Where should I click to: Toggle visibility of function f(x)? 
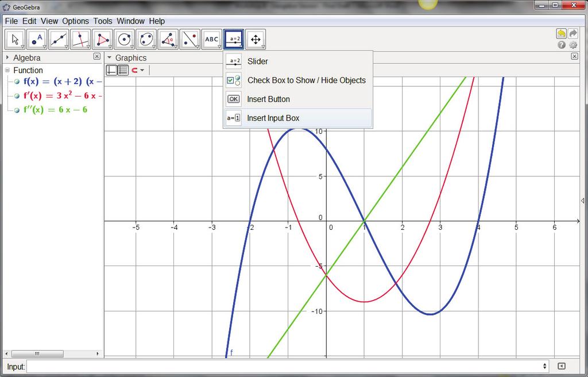point(17,82)
